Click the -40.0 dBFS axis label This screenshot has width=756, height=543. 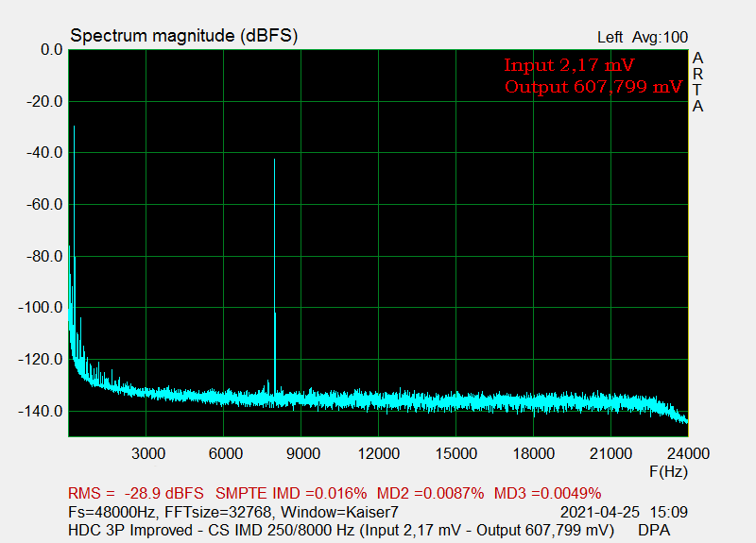click(x=44, y=153)
